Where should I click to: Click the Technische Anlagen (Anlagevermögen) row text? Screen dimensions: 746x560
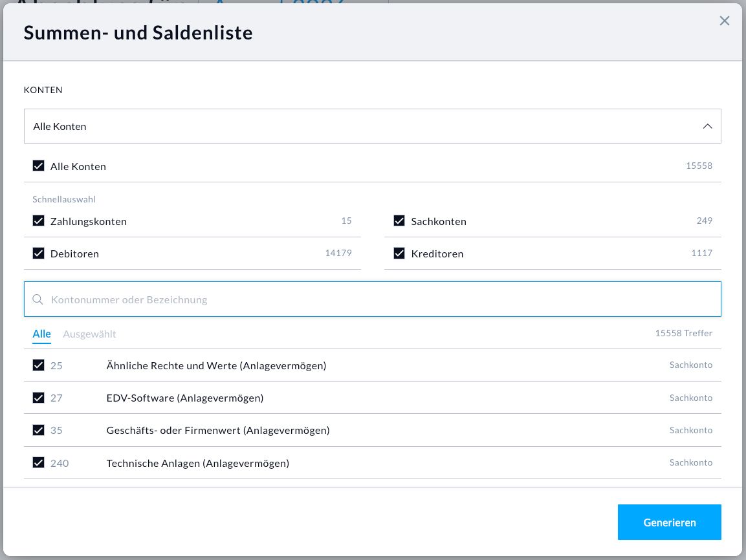click(198, 464)
